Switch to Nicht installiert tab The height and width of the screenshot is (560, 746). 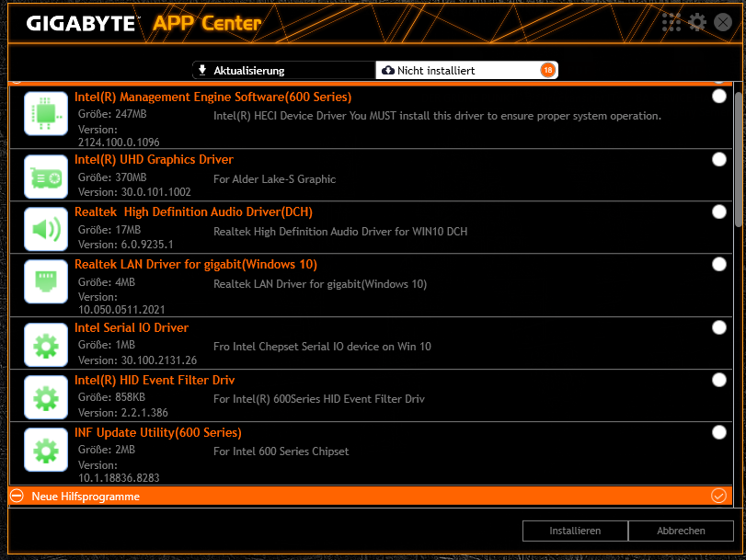466,71
